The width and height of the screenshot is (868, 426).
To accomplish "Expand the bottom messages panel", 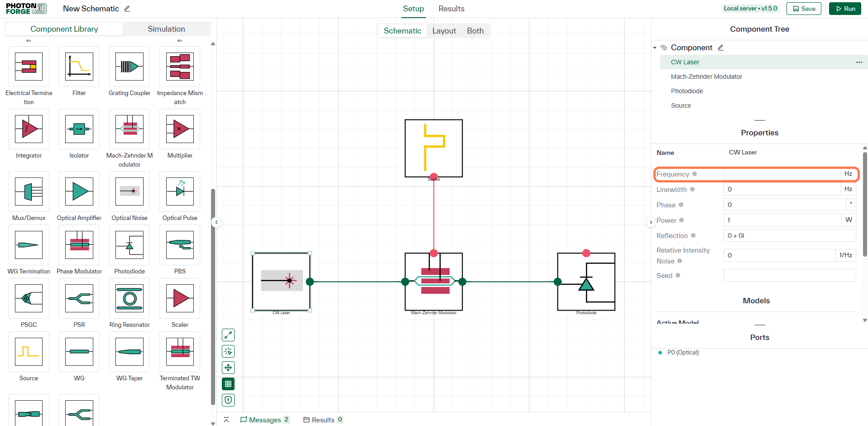I will coord(226,420).
